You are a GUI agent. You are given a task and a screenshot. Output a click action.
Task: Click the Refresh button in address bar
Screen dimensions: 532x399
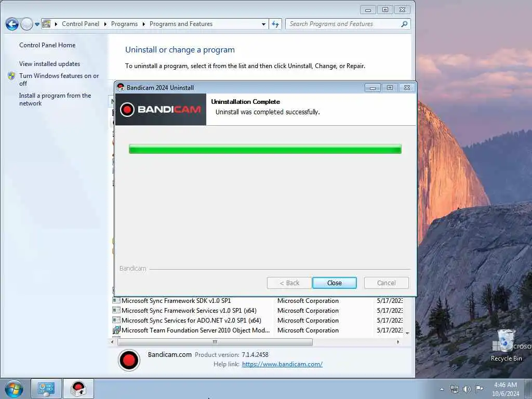(x=275, y=24)
